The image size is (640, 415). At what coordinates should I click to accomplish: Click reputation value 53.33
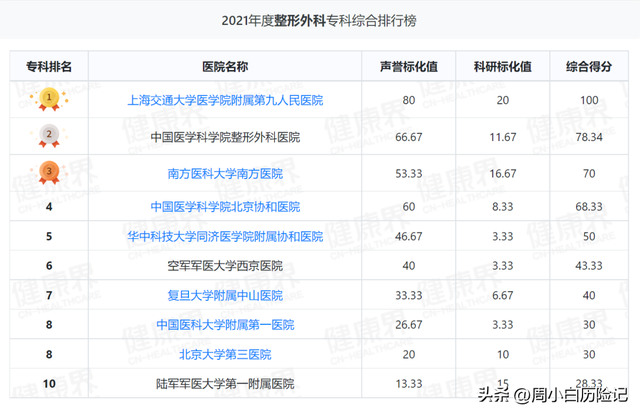pos(409,174)
